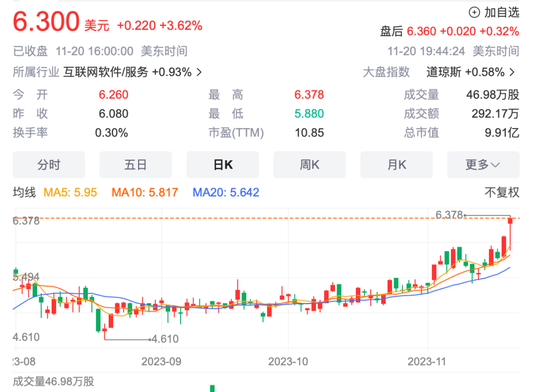Viewport: 536px width, 392px height.
Task: Select the 日K chart tab
Action: [222, 165]
